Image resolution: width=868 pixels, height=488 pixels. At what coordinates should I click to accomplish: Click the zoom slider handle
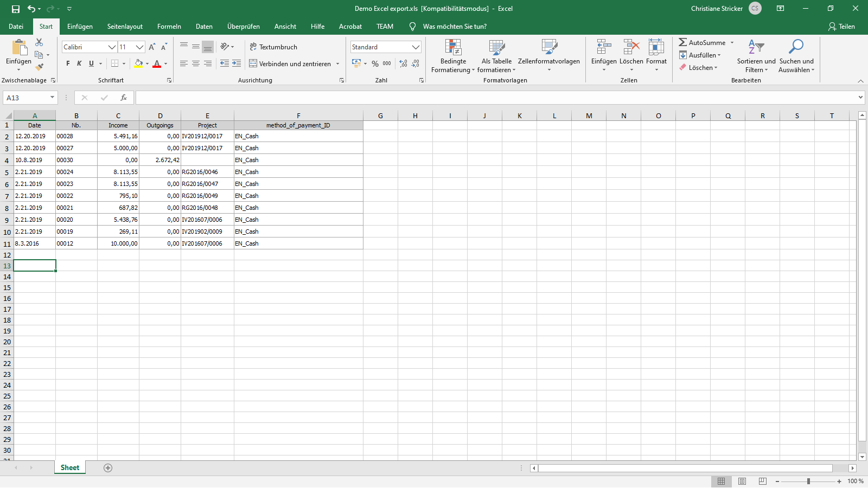click(808, 481)
